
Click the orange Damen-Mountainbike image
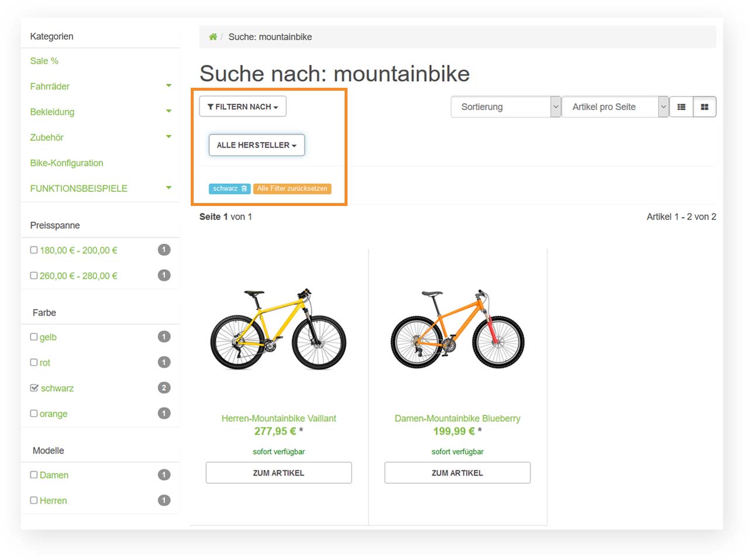pyautogui.click(x=457, y=329)
